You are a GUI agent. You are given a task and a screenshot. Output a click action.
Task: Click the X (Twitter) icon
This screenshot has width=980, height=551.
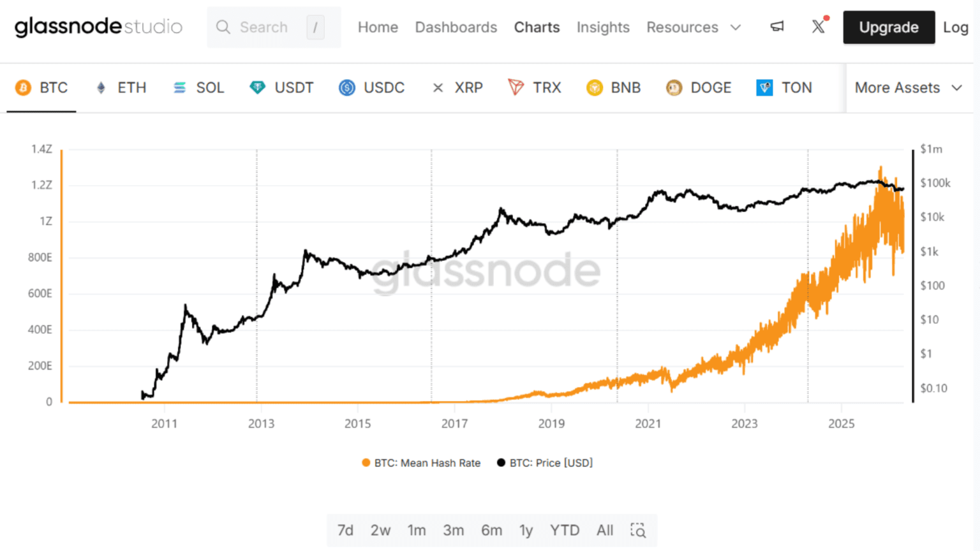point(819,27)
